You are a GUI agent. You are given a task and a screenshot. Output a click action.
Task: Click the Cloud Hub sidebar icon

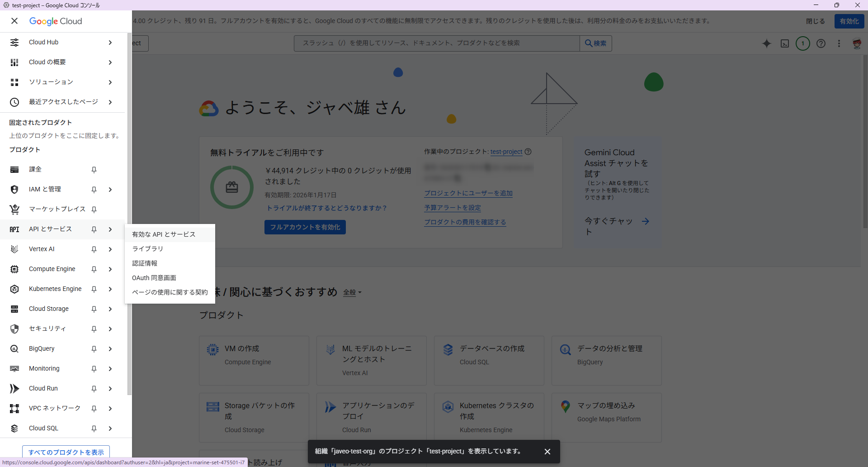click(x=14, y=42)
